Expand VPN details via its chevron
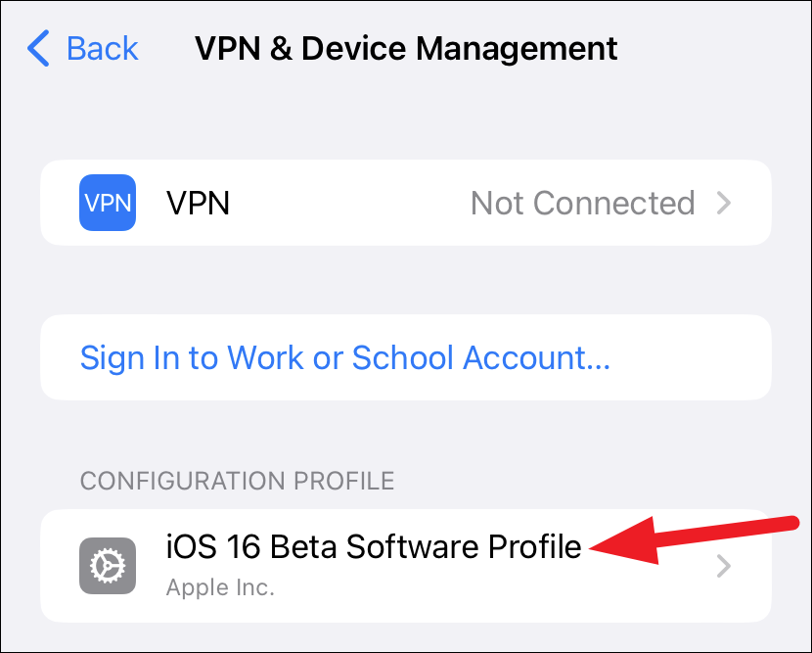812x653 pixels. (x=723, y=203)
